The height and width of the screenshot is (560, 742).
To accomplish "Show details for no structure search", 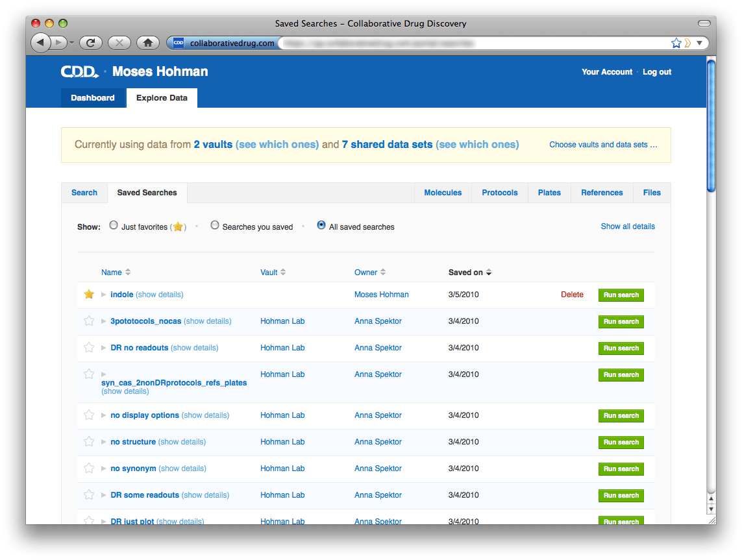I will pyautogui.click(x=182, y=442).
